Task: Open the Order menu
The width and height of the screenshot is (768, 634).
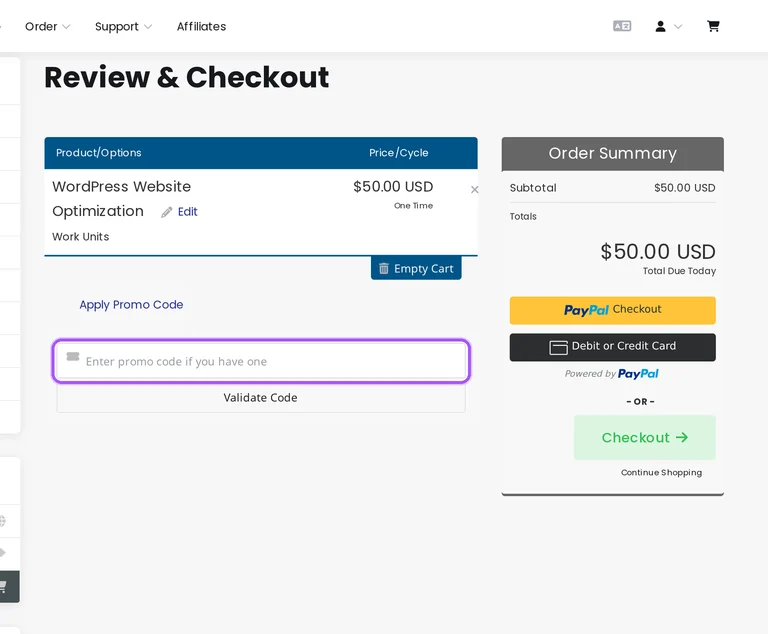Action: 47,26
